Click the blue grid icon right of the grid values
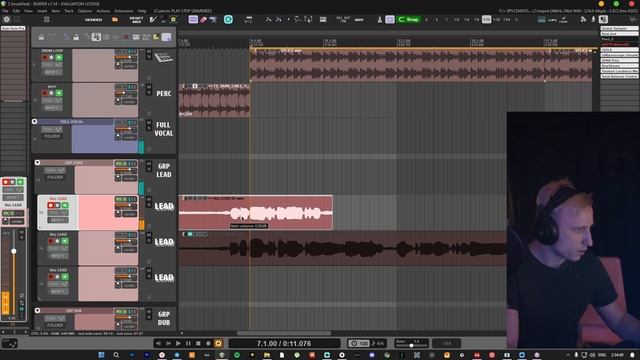Screen dimensions: 640x360 pyautogui.click(x=542, y=19)
